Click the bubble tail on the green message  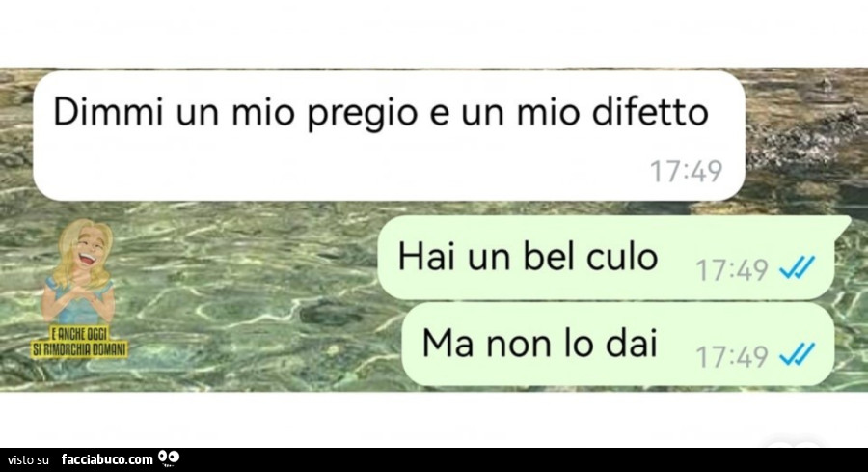pos(843,222)
